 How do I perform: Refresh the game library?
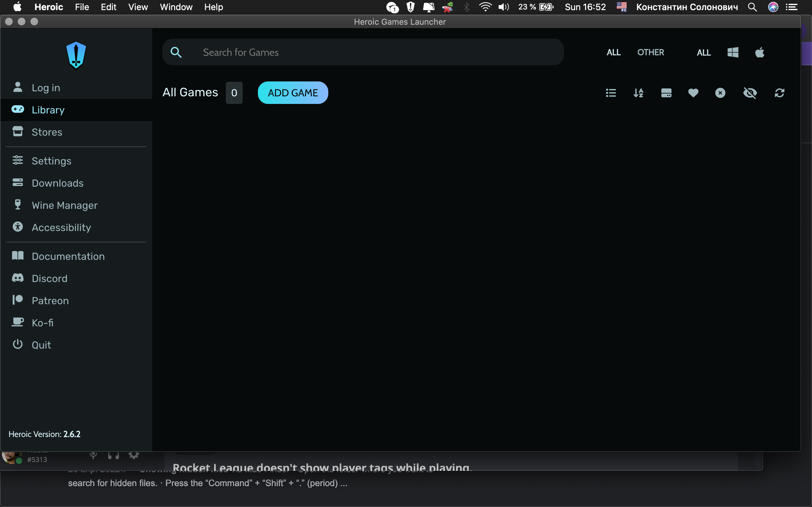(779, 93)
